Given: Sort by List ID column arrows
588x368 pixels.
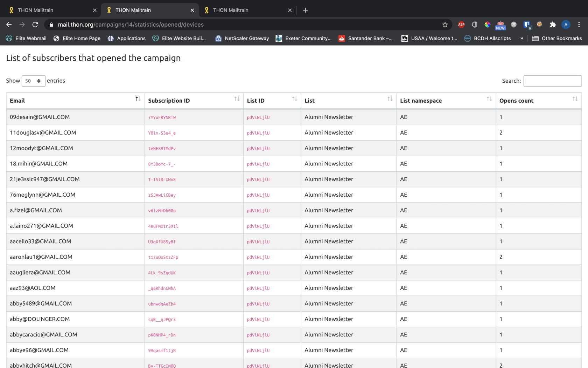Looking at the screenshot, I should 294,99.
